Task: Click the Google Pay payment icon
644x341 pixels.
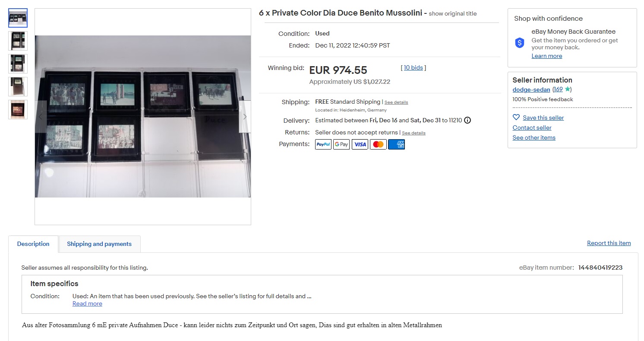Action: (x=341, y=144)
